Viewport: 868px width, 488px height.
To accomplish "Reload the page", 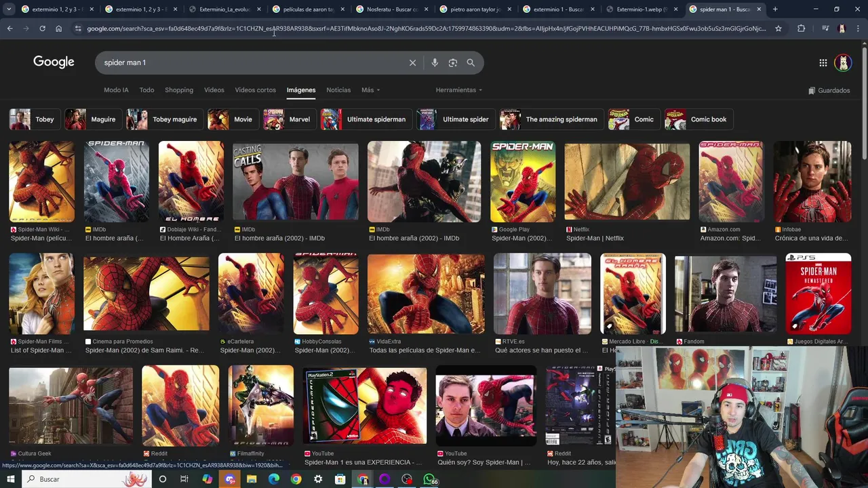I will pyautogui.click(x=42, y=28).
